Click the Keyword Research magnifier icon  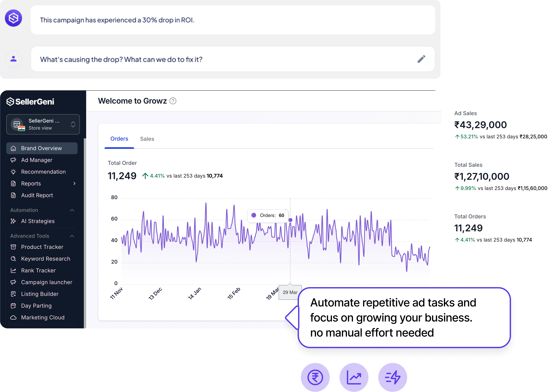tap(13, 259)
